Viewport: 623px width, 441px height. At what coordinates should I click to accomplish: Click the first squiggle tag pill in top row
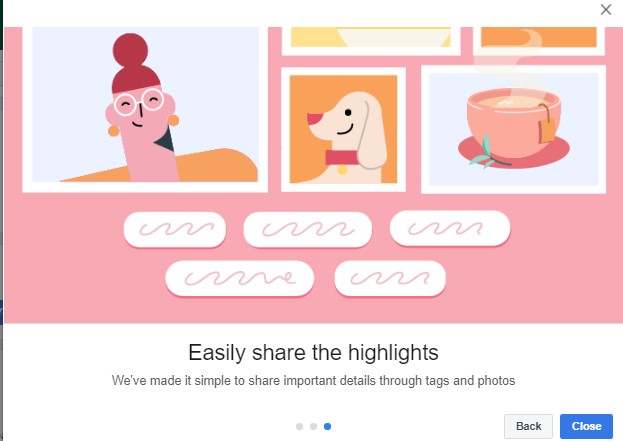[x=175, y=229]
